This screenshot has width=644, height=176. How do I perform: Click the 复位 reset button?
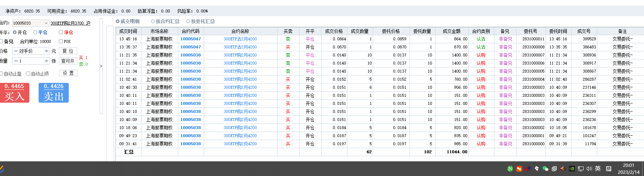point(68,51)
